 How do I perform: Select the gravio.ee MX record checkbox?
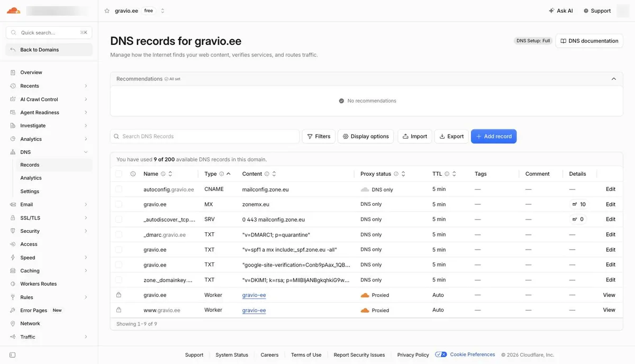pyautogui.click(x=119, y=204)
